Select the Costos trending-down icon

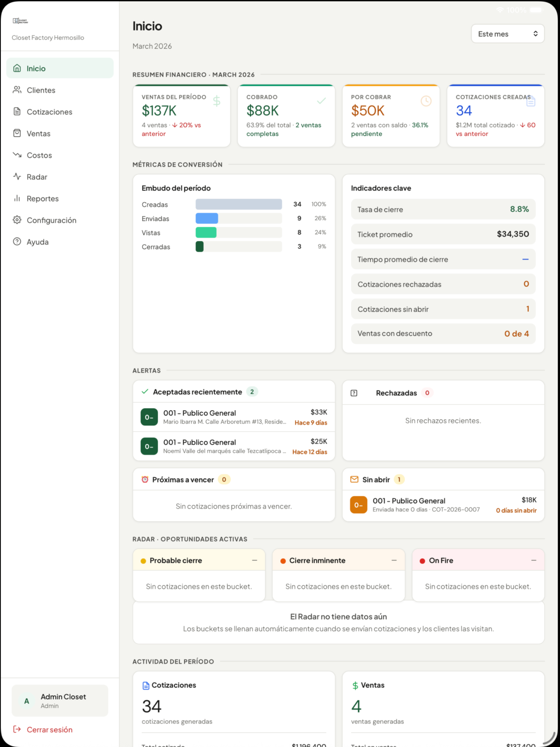pyautogui.click(x=17, y=155)
